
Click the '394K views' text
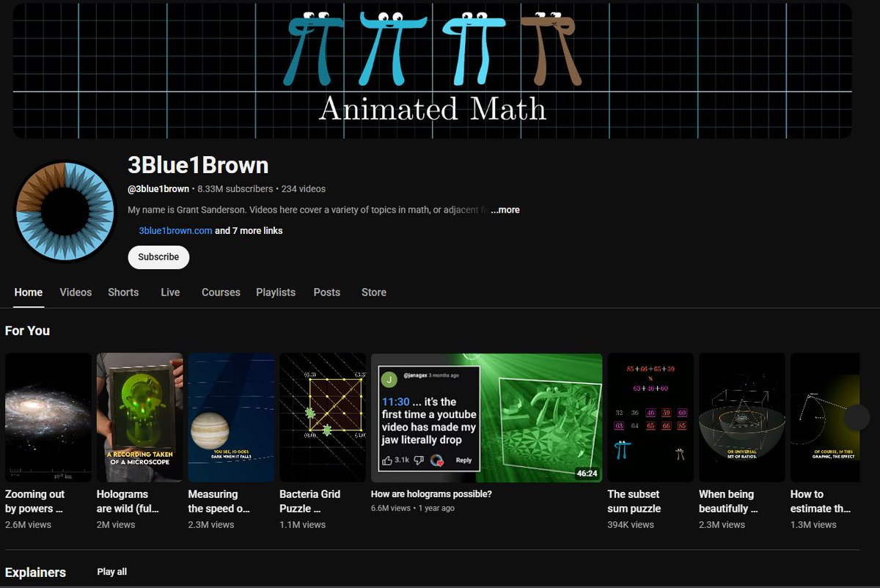631,525
